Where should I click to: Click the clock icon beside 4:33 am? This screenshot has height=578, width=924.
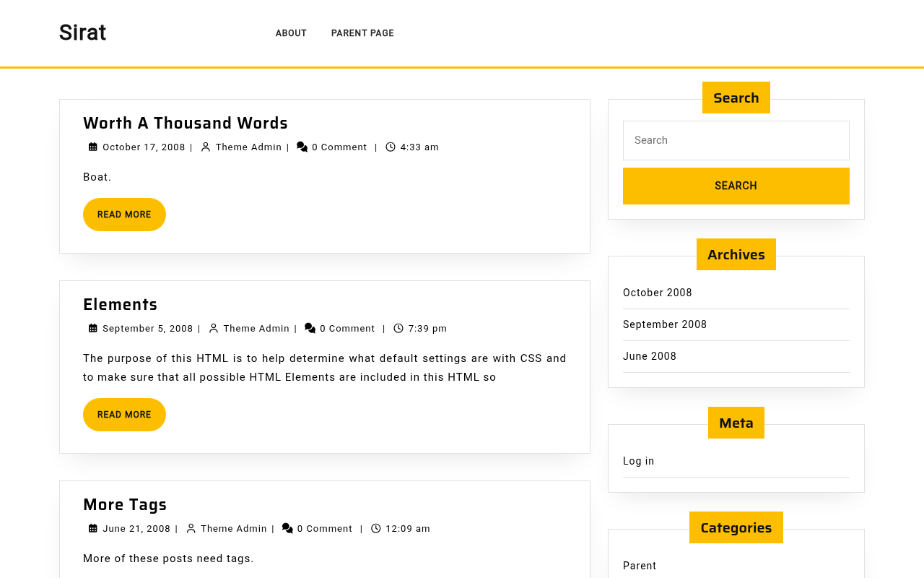391,147
